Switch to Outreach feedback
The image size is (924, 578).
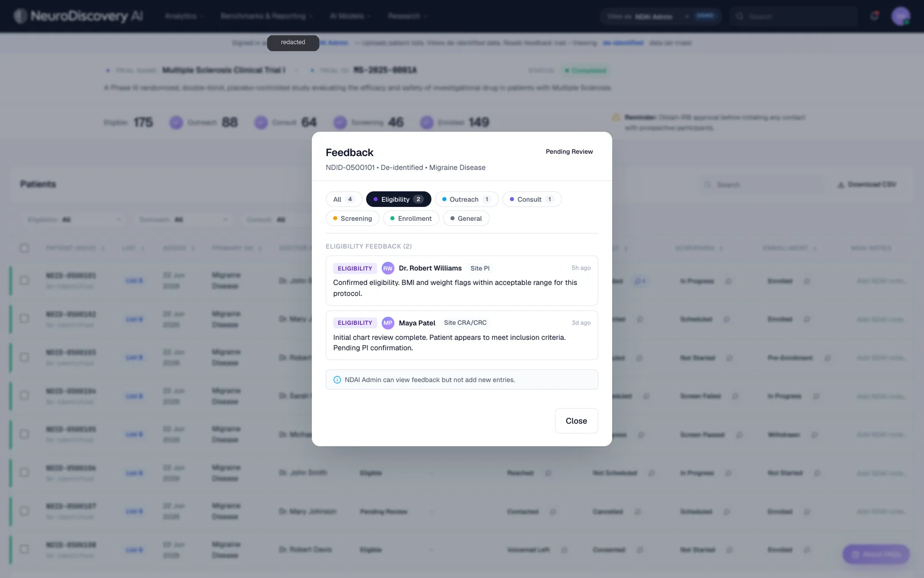point(467,199)
